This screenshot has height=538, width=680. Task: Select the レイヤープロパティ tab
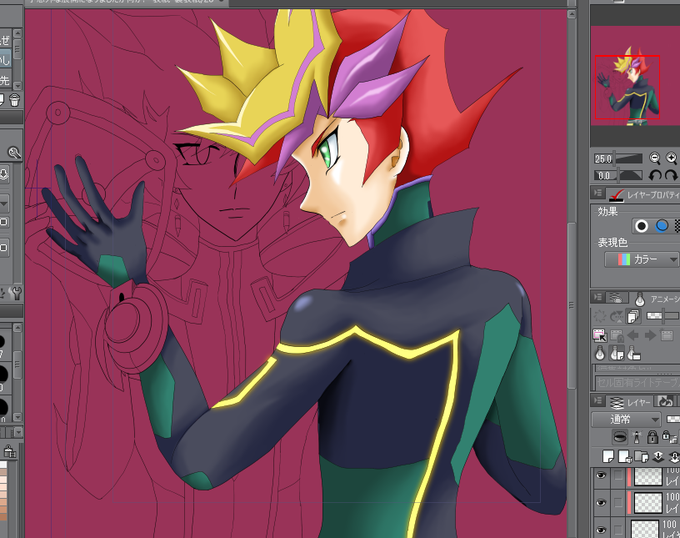644,195
